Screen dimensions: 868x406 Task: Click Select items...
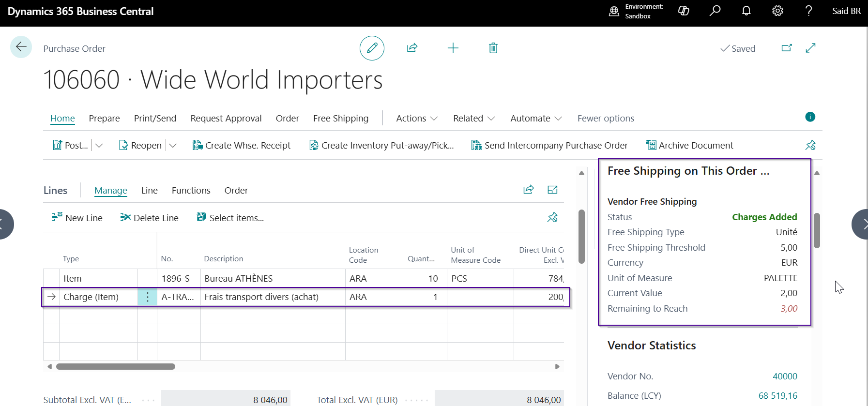click(230, 218)
